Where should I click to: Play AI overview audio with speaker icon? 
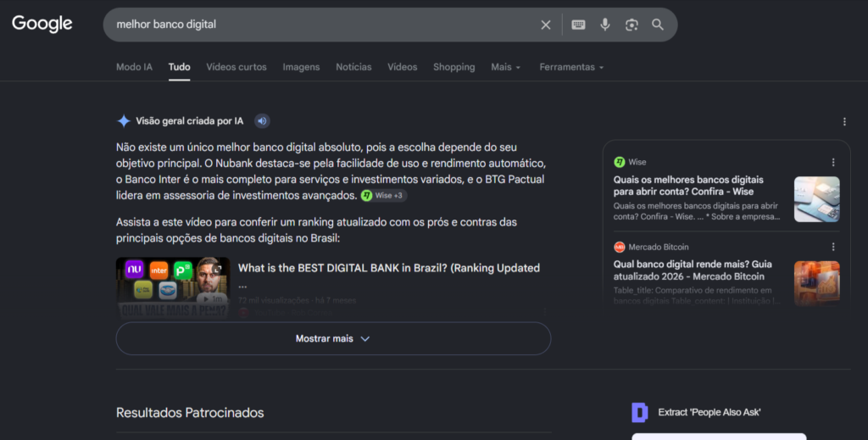[x=263, y=120]
